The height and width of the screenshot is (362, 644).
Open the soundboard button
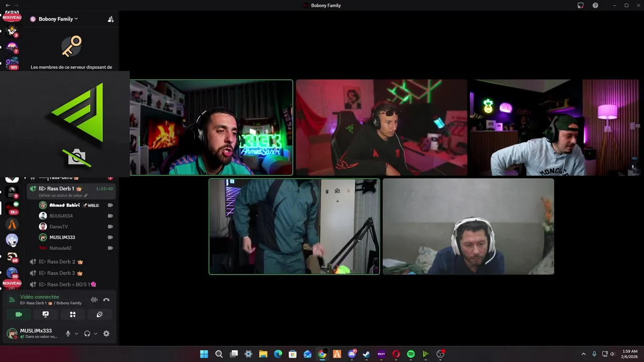tap(100, 314)
